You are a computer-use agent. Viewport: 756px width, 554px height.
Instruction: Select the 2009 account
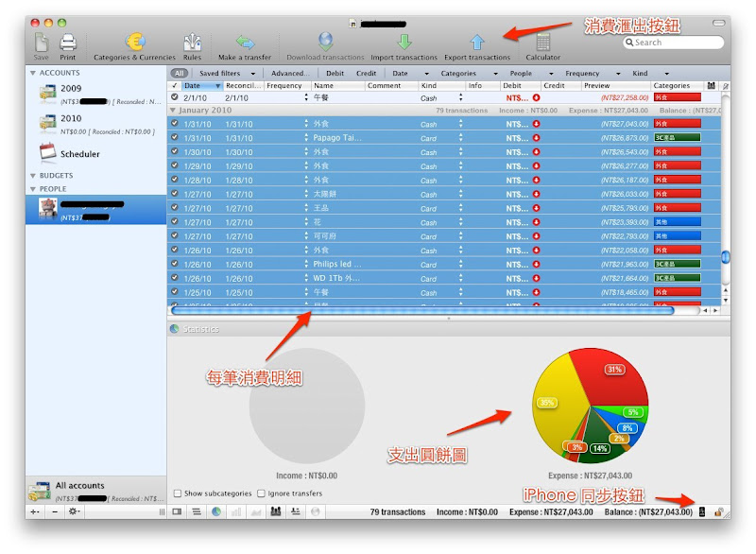(x=96, y=94)
